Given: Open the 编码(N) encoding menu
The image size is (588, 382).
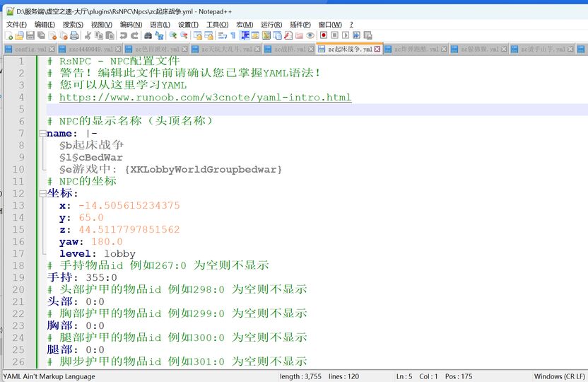Looking at the screenshot, I should tap(131, 24).
